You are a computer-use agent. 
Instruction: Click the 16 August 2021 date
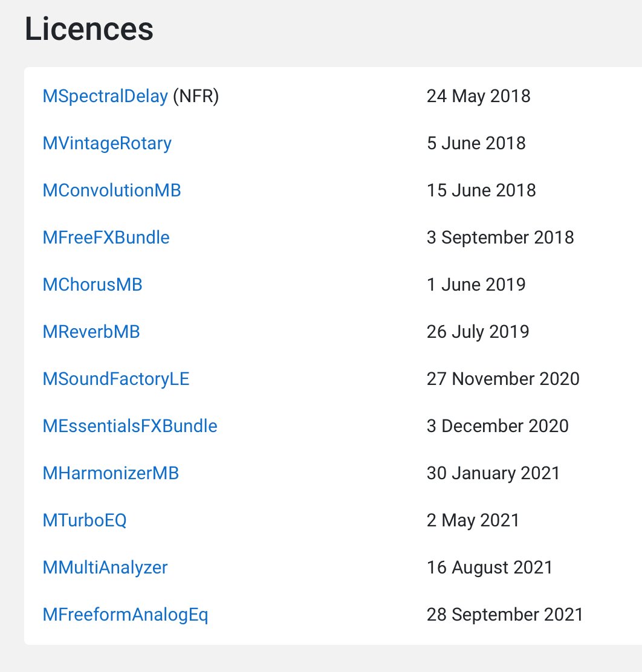click(490, 567)
